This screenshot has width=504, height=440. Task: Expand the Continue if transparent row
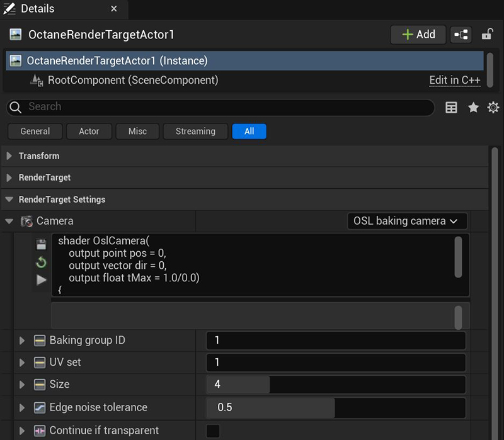click(22, 431)
